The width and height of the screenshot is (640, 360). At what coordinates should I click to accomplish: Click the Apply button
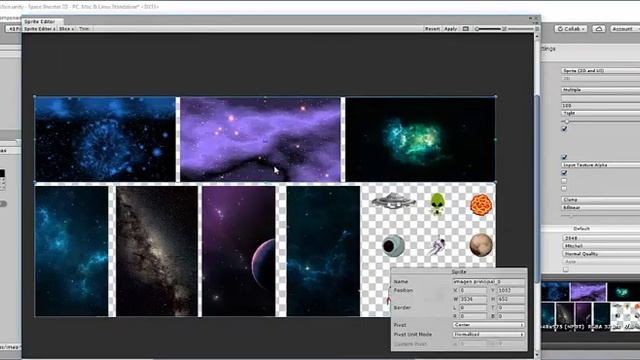pos(451,29)
